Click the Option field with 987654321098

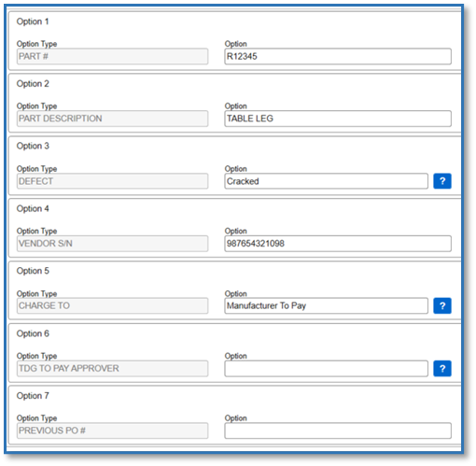(x=338, y=244)
